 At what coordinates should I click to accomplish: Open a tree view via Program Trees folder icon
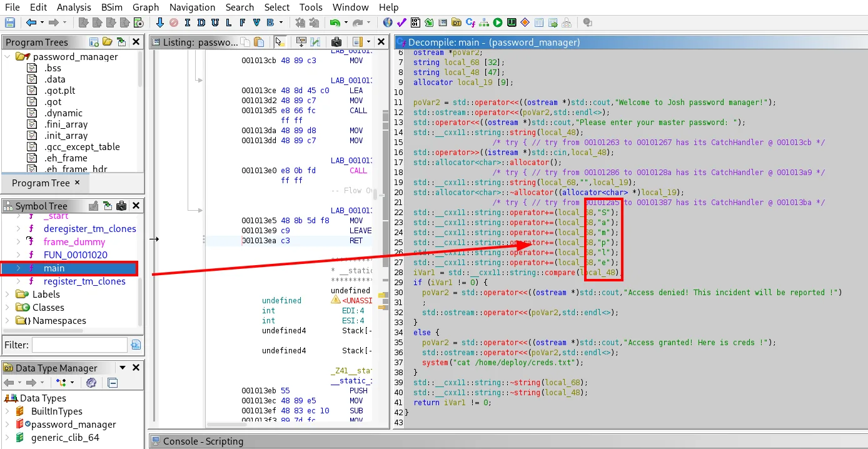(108, 42)
